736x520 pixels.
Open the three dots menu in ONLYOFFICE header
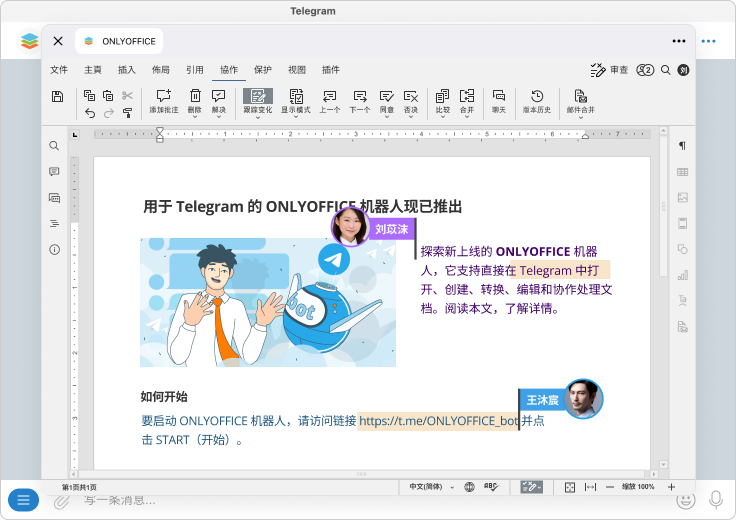pyautogui.click(x=679, y=41)
